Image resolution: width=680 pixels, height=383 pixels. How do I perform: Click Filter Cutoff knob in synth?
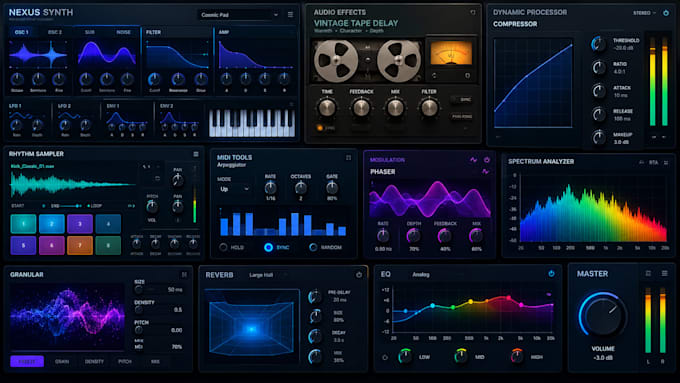154,79
